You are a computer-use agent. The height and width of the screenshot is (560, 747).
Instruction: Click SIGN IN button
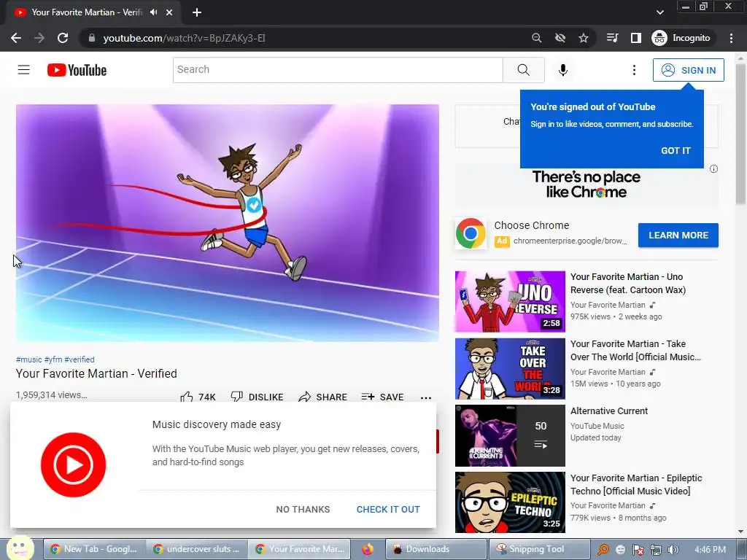[x=689, y=70]
